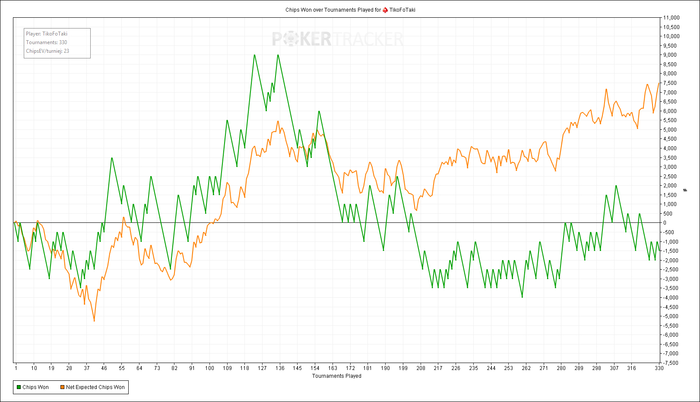Click the lowest y-axis label "-7,500"

(672, 363)
